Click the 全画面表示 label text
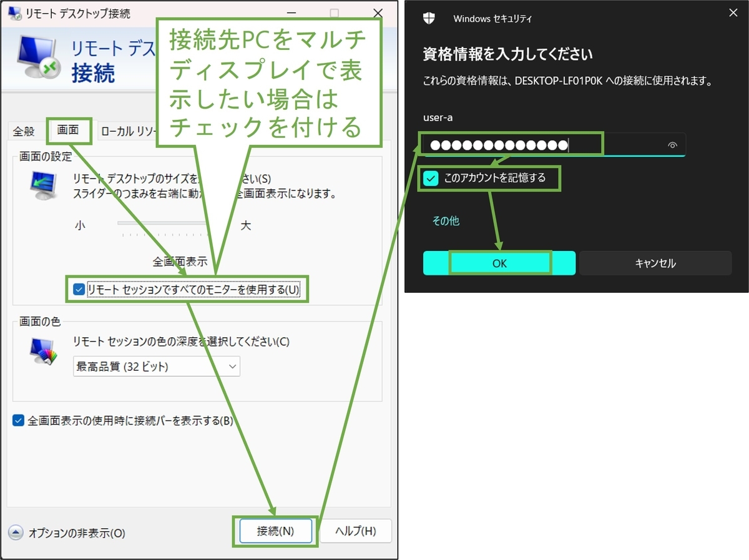The image size is (749, 560). (180, 262)
